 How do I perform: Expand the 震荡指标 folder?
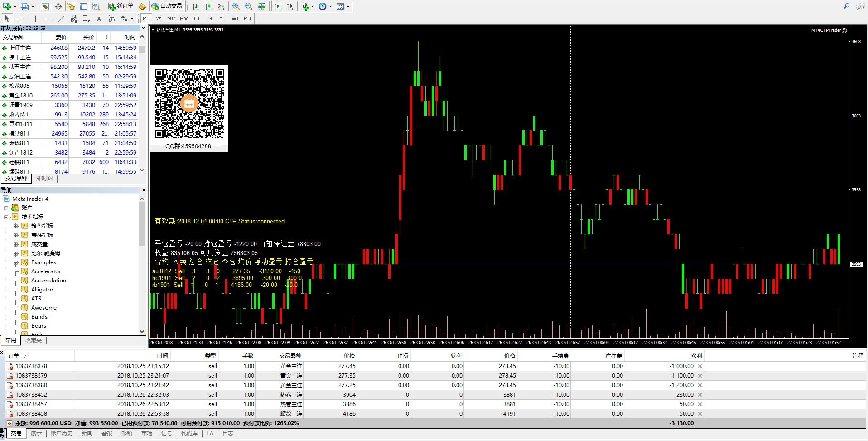coord(15,235)
